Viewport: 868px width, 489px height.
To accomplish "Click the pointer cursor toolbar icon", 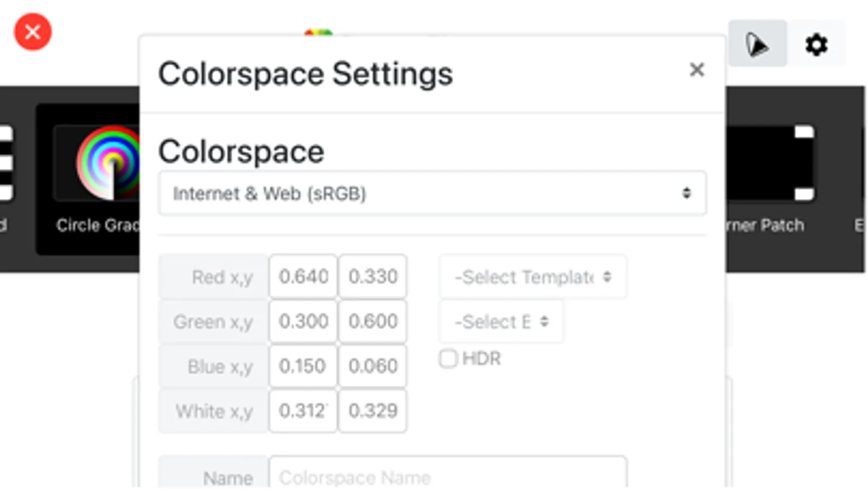I will click(757, 45).
